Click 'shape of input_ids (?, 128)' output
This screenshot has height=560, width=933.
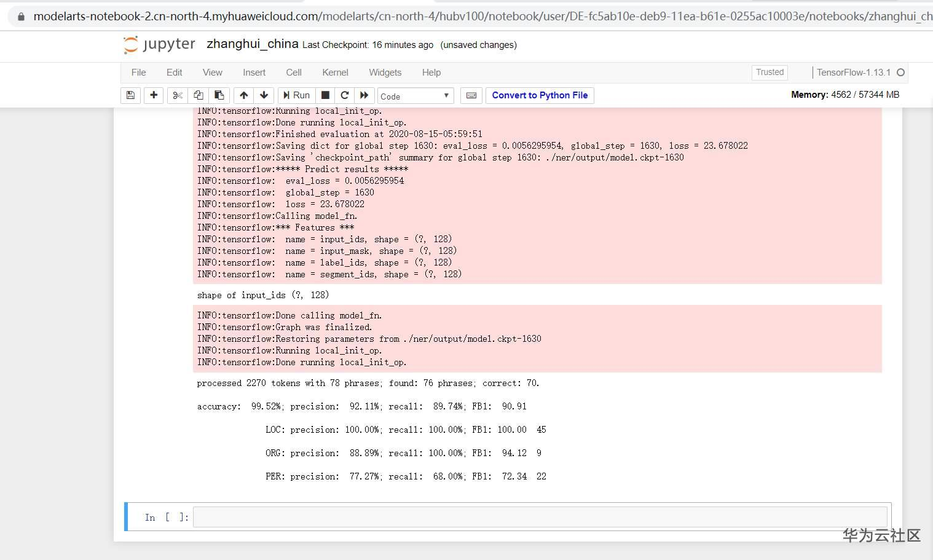[263, 295]
